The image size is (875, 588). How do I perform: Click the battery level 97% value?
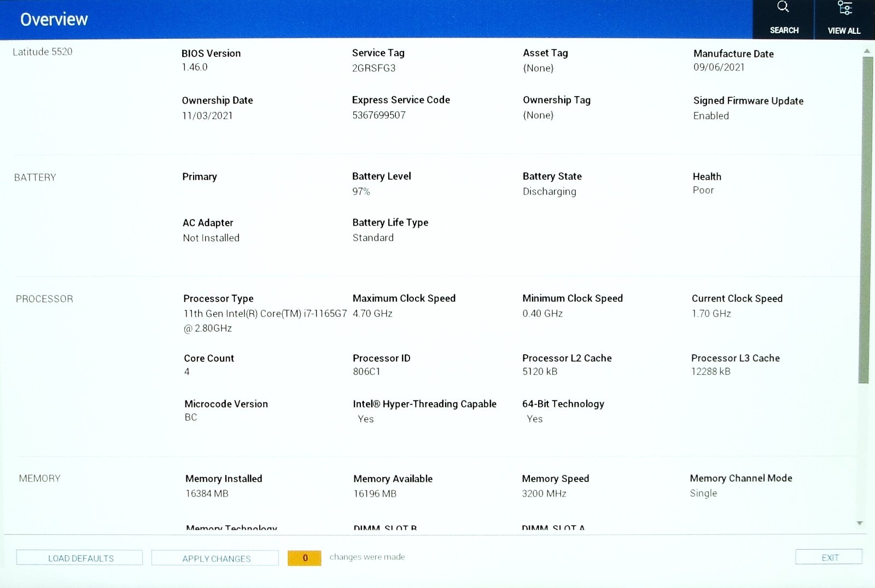(361, 192)
